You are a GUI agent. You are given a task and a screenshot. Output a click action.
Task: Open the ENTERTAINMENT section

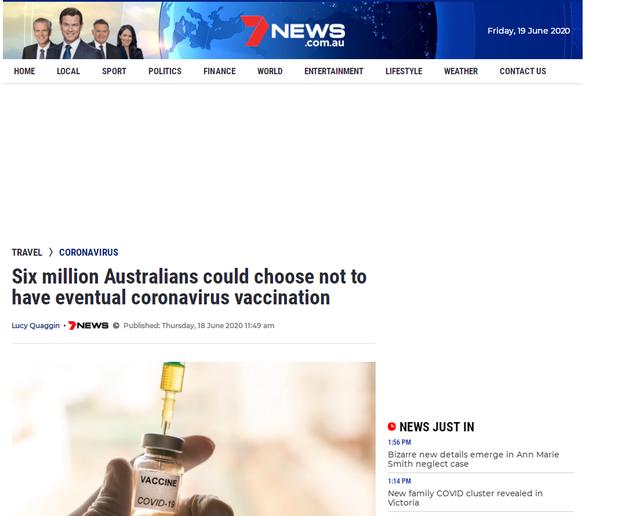pyautogui.click(x=334, y=71)
